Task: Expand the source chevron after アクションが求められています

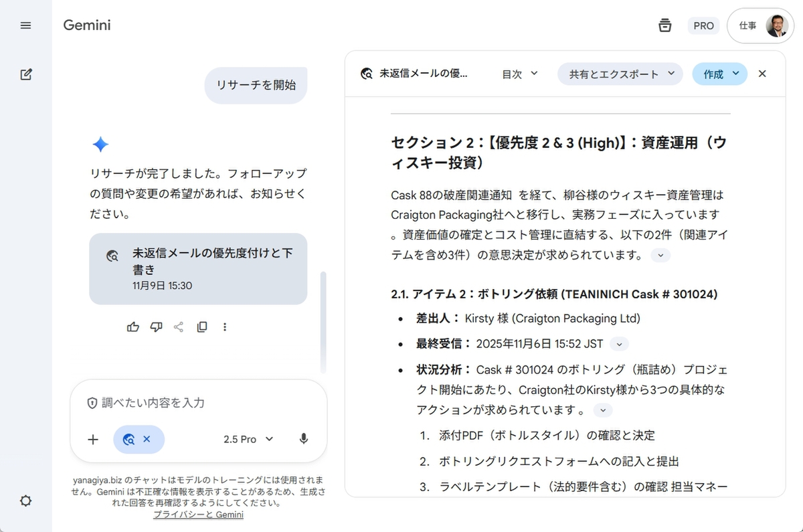Action: (603, 410)
